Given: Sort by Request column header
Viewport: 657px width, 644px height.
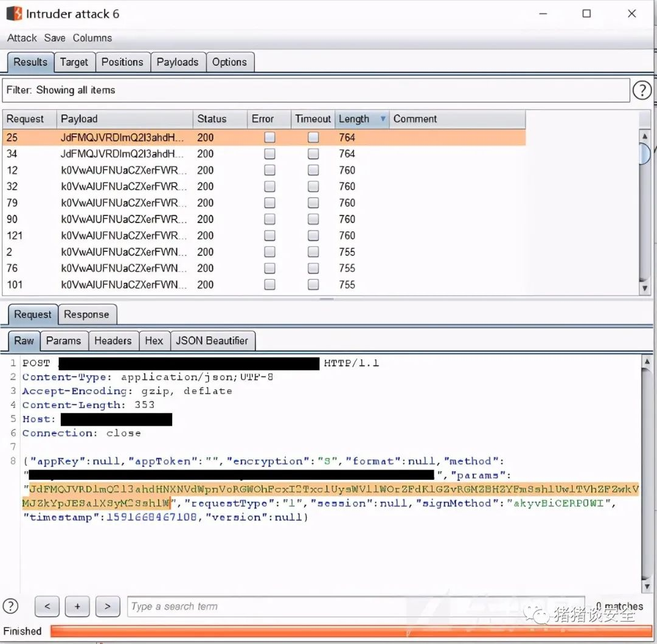Looking at the screenshot, I should 29,119.
